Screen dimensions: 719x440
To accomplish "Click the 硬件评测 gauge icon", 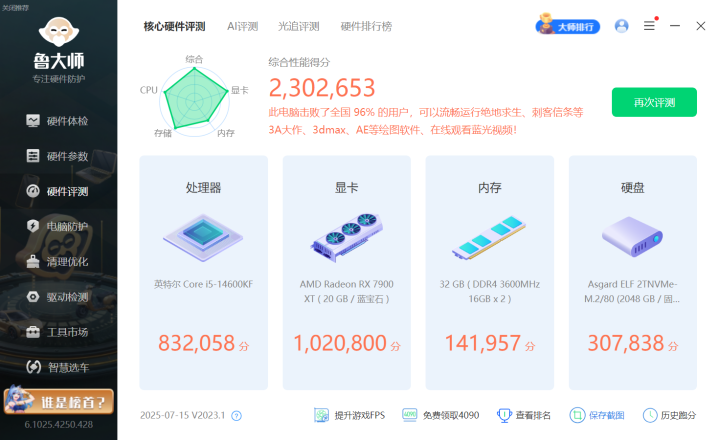I will (x=33, y=191).
